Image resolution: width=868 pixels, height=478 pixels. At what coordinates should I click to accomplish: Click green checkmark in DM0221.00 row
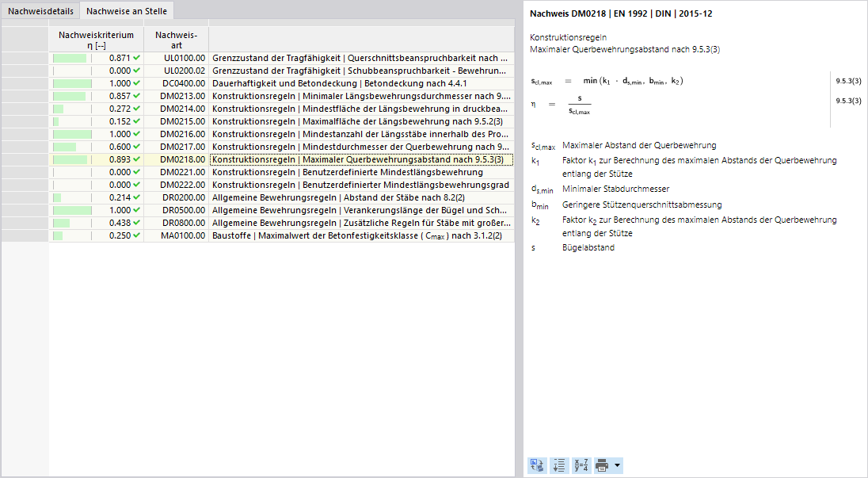(137, 172)
